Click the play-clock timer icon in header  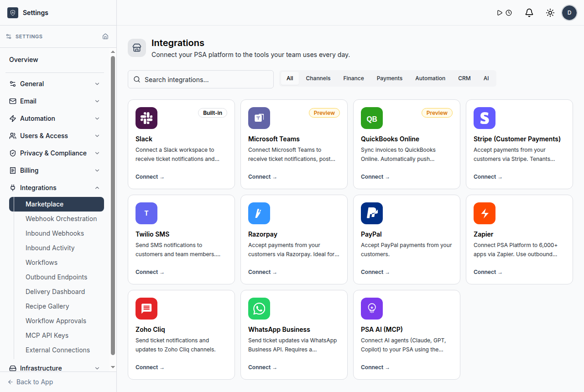(505, 13)
